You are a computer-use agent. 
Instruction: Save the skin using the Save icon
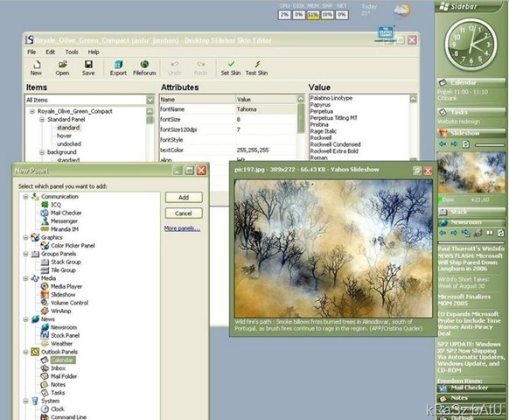(88, 68)
